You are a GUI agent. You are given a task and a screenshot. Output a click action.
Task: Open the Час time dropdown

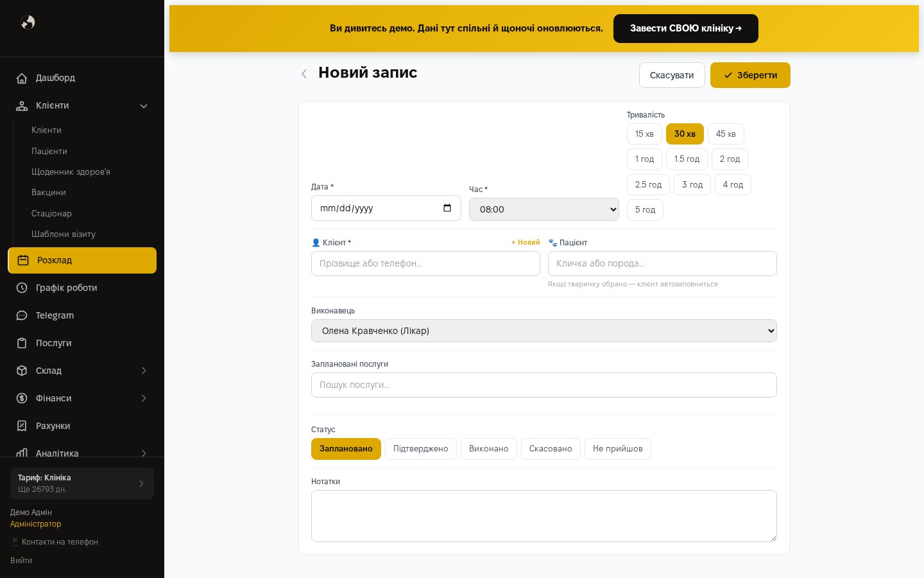[544, 209]
